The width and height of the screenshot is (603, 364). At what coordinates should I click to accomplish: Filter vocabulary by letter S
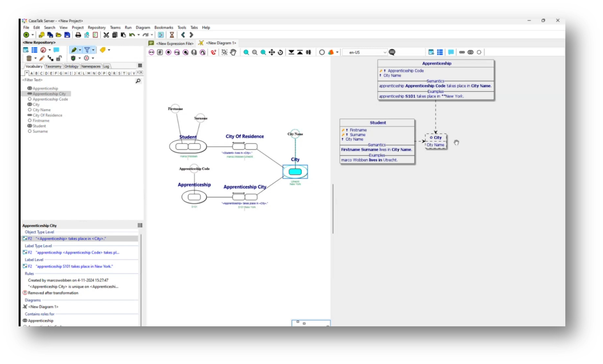click(x=119, y=73)
